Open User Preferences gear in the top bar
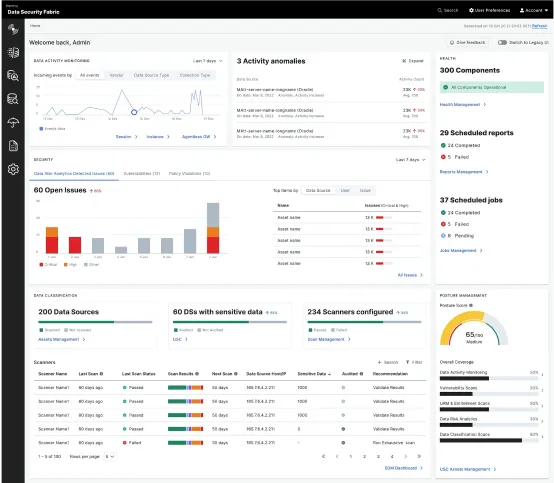This screenshot has width=554, height=483. 471,10
